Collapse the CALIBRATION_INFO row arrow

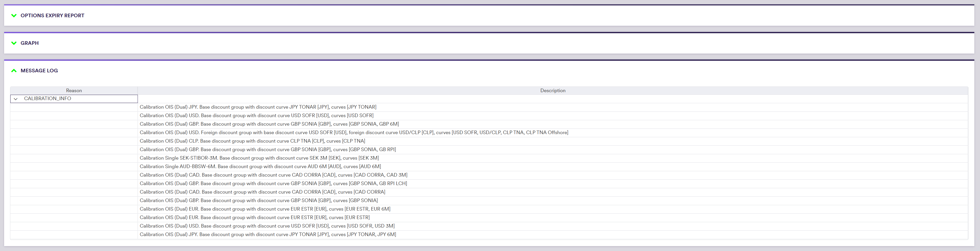click(x=16, y=99)
